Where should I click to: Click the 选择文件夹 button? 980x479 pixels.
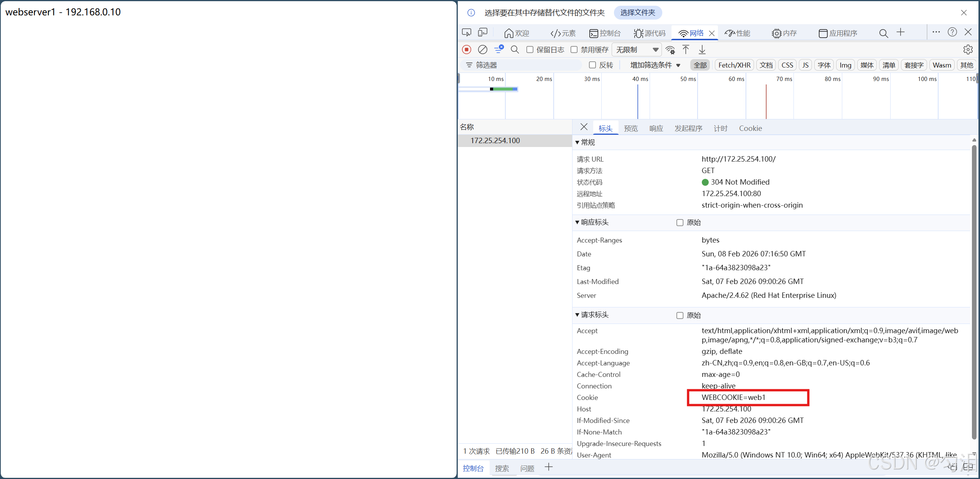(637, 13)
